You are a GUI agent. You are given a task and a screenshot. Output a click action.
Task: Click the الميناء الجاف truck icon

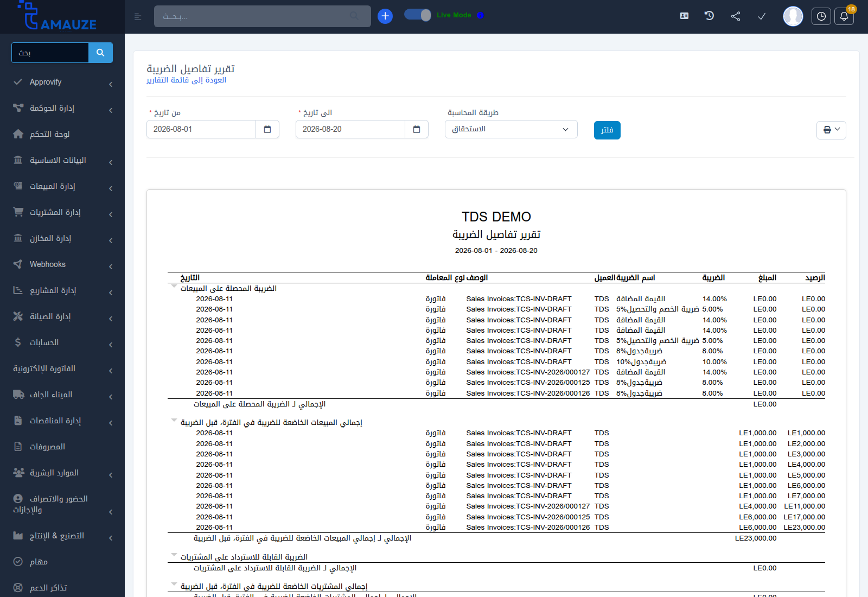(18, 395)
